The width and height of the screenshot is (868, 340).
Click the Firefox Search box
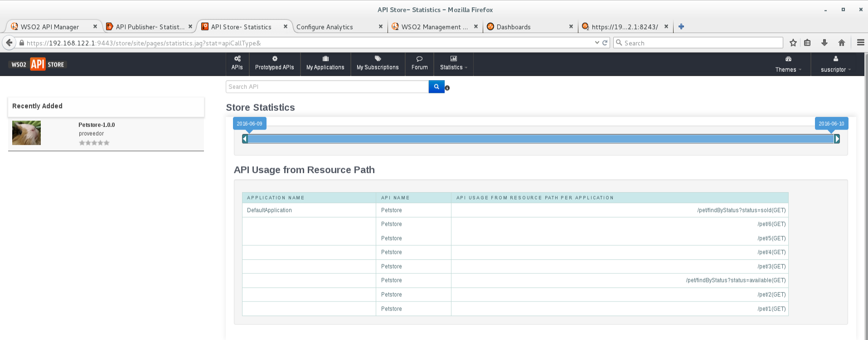(x=698, y=43)
